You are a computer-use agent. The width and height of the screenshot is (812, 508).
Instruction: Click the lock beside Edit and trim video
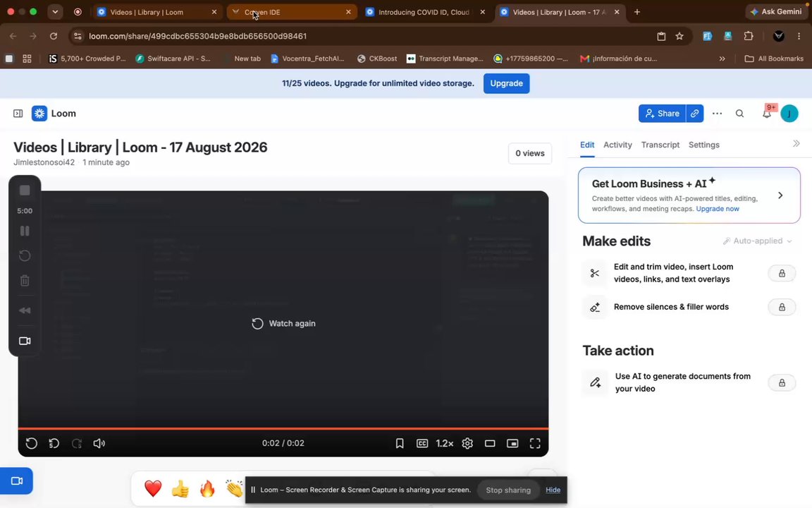pos(782,273)
